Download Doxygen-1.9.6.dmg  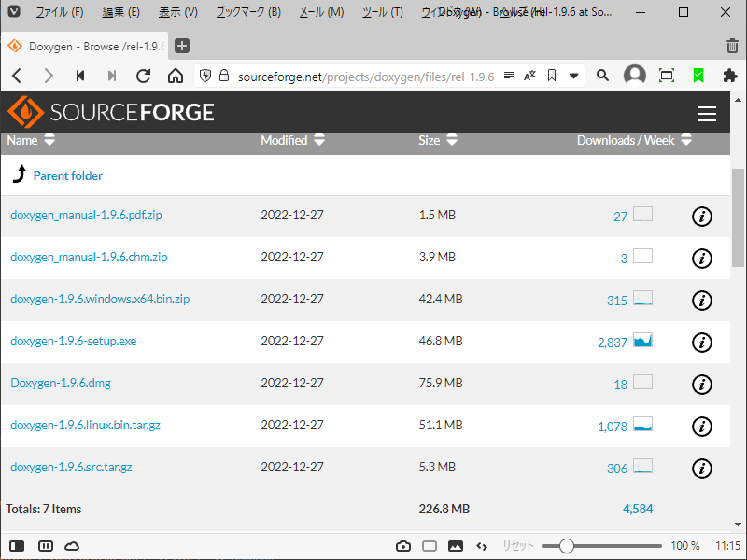pyautogui.click(x=61, y=383)
